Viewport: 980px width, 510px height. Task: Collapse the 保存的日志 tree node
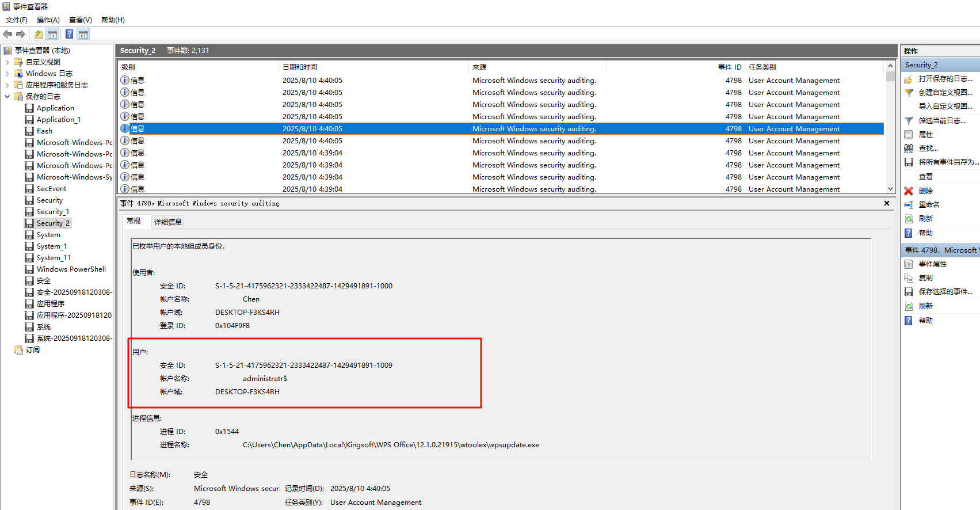pyautogui.click(x=7, y=97)
